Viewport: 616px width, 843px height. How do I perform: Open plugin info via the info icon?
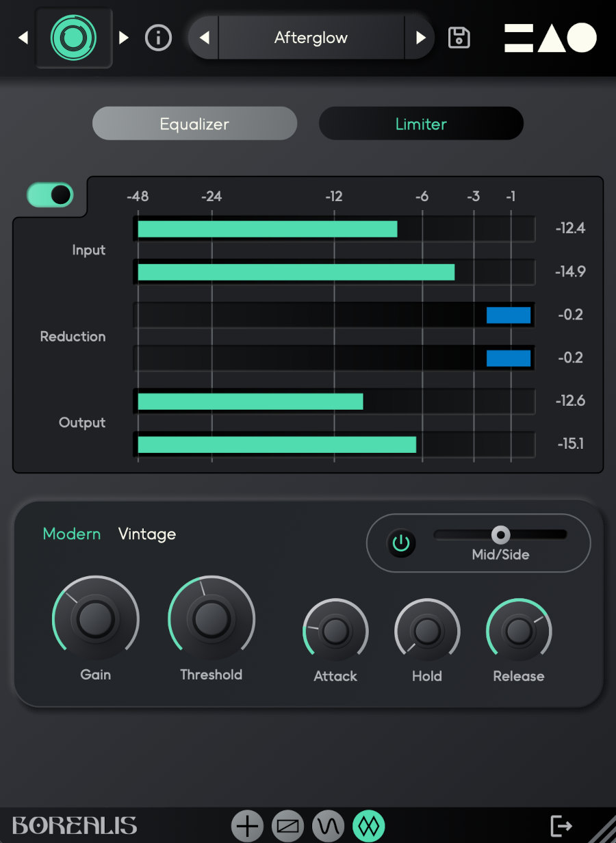[x=158, y=38]
